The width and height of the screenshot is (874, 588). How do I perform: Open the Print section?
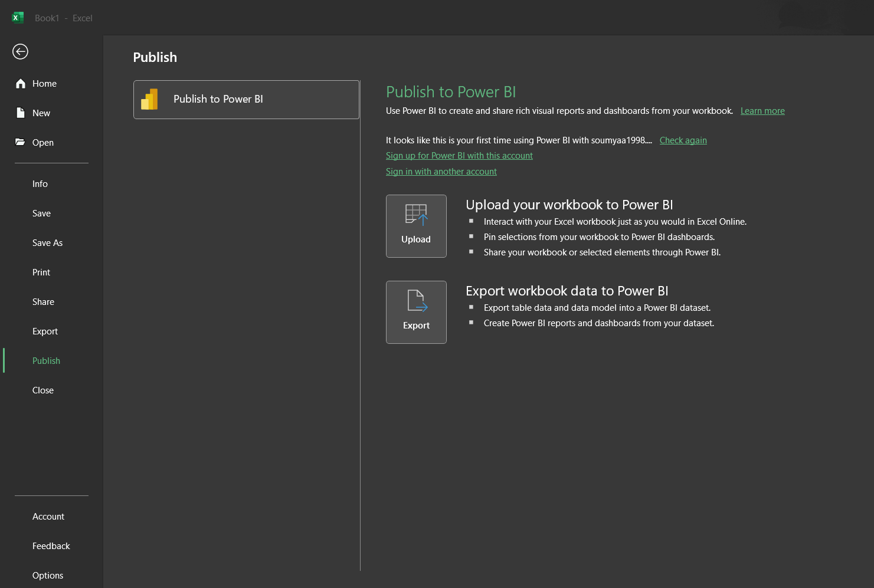click(51, 272)
